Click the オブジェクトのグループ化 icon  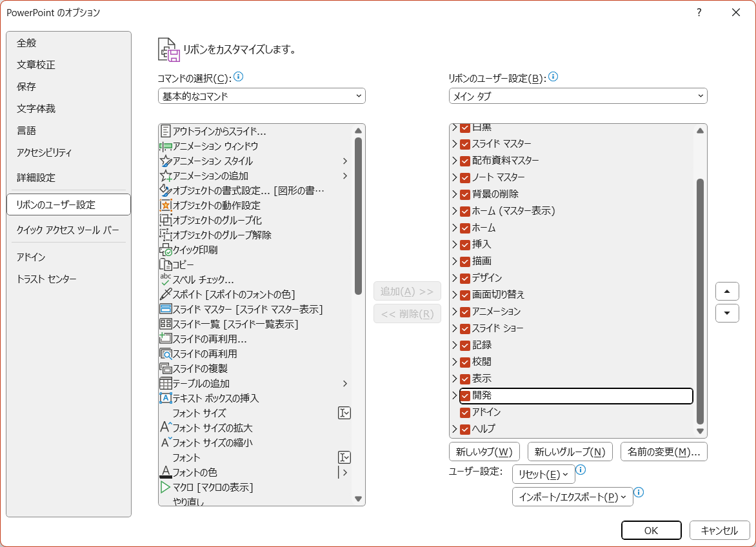[x=165, y=220]
